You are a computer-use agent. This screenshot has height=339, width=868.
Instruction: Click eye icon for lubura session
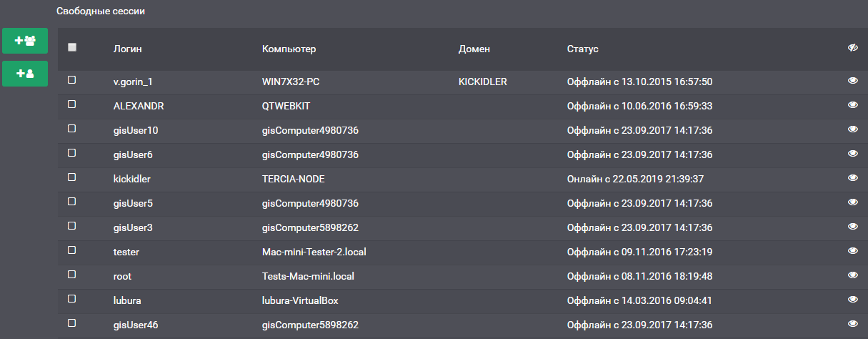852,300
